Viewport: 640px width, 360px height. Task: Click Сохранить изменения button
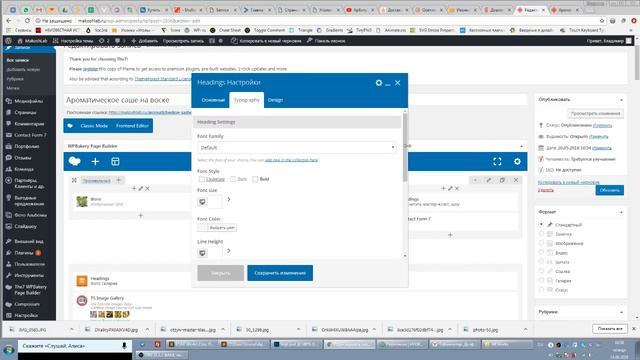(280, 273)
